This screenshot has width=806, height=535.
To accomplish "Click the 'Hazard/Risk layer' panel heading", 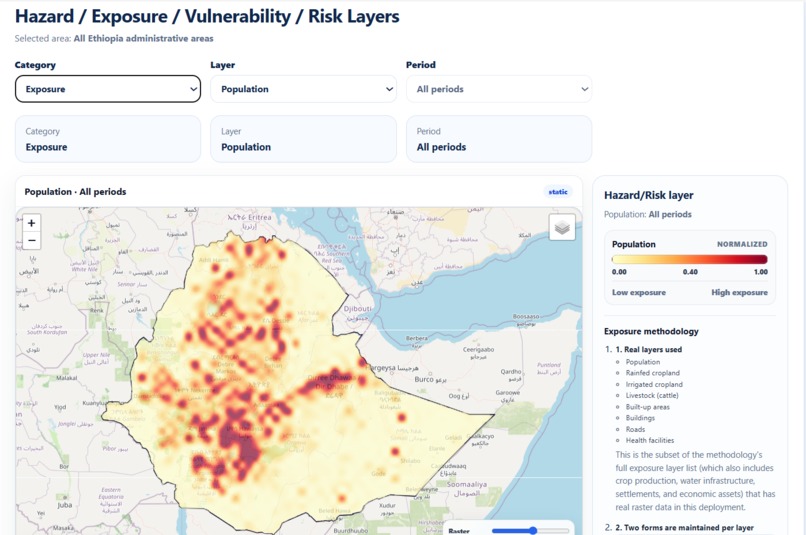I will (x=648, y=195).
